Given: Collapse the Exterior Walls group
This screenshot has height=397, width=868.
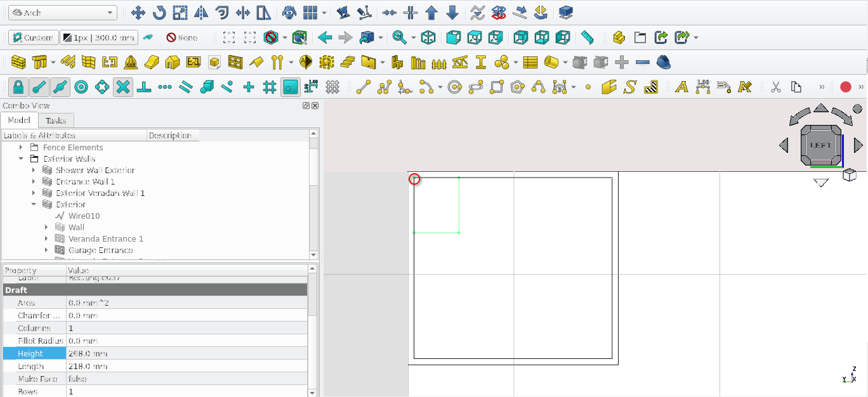Looking at the screenshot, I should point(21,159).
